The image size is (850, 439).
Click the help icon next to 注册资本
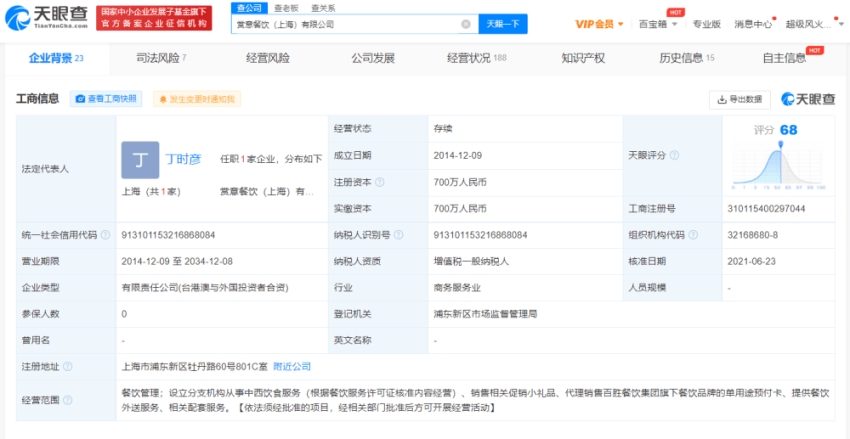[x=380, y=182]
